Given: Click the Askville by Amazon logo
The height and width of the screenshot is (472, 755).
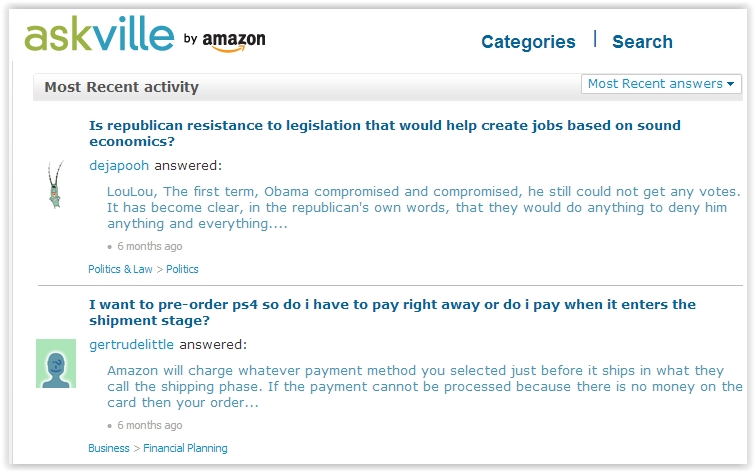Looking at the screenshot, I should pyautogui.click(x=145, y=35).
